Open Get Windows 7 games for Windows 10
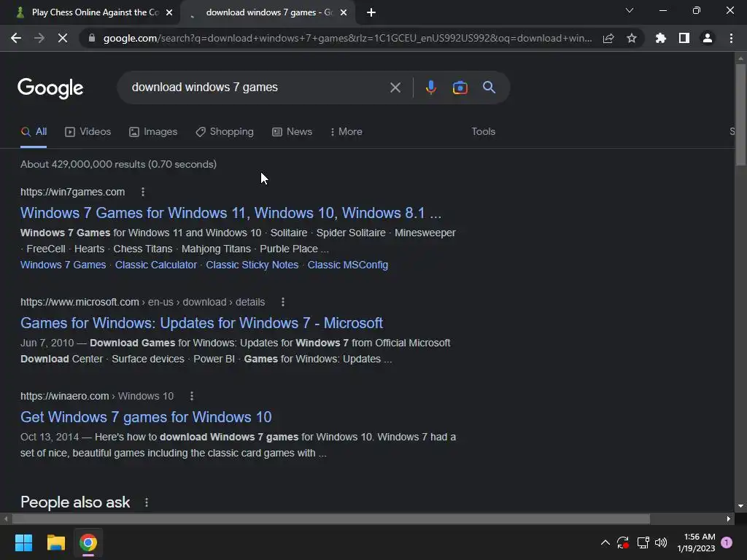Image resolution: width=747 pixels, height=560 pixels. 146,417
